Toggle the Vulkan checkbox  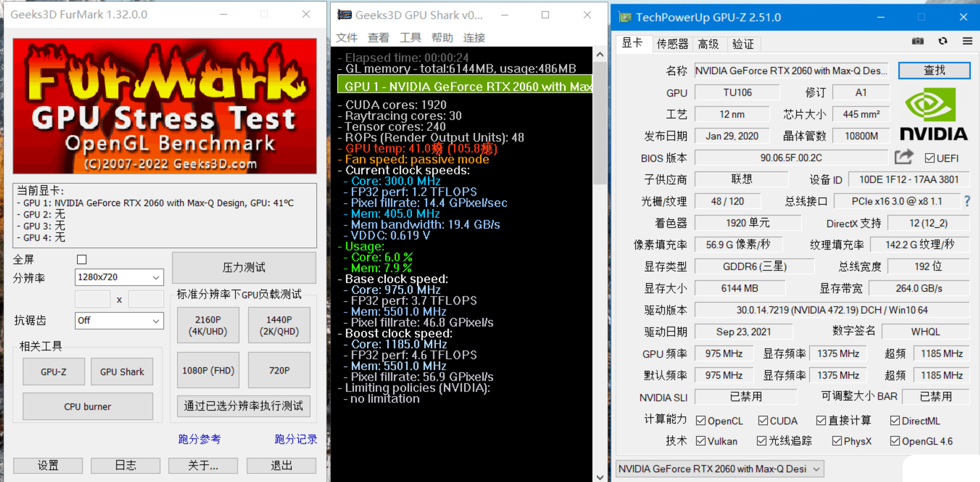point(701,441)
